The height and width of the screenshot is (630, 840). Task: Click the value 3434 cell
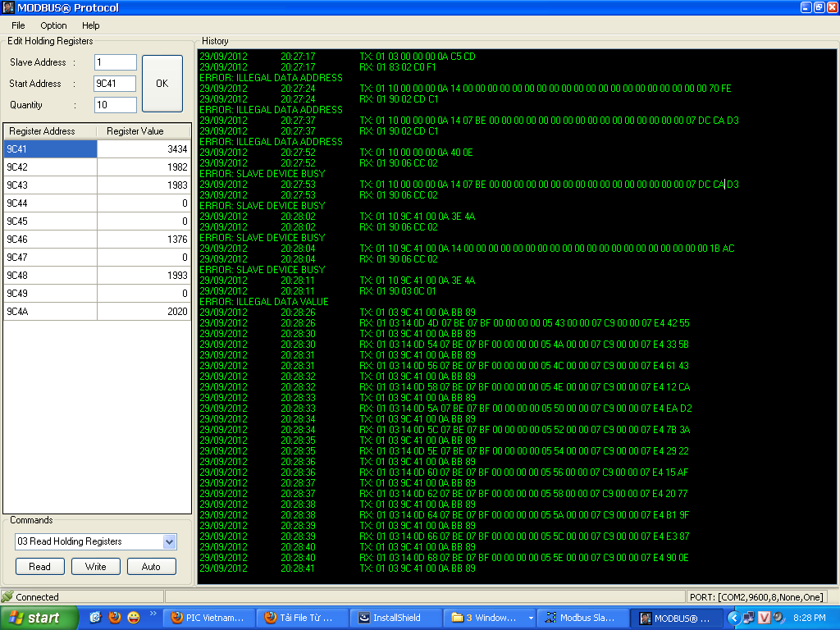tap(144, 149)
